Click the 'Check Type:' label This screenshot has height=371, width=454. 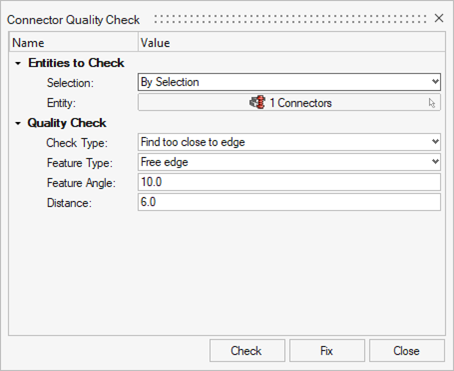tap(77, 143)
